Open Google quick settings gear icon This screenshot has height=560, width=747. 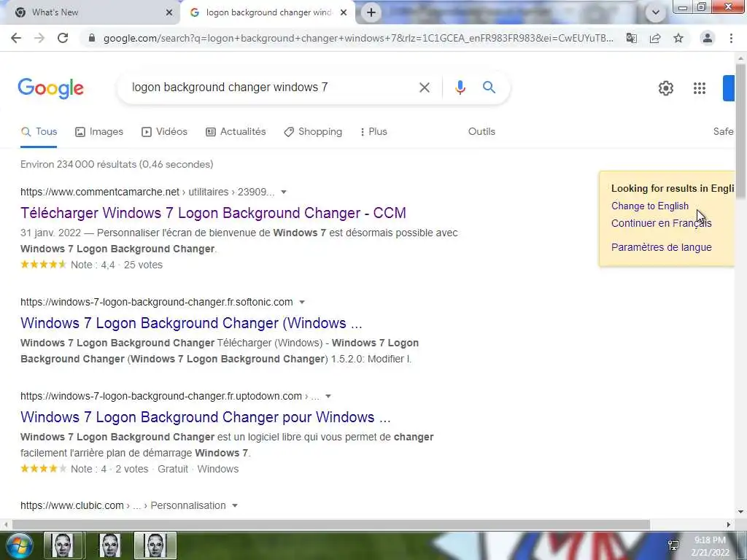tap(666, 88)
